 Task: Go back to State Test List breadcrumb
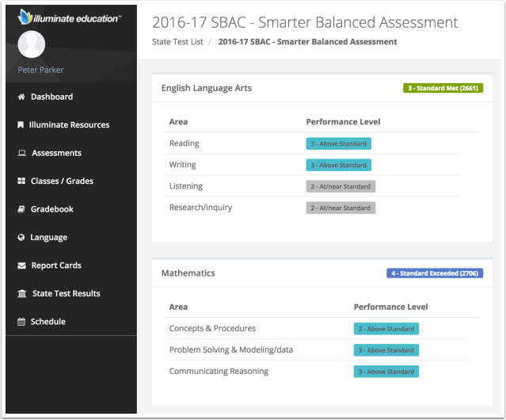[177, 42]
